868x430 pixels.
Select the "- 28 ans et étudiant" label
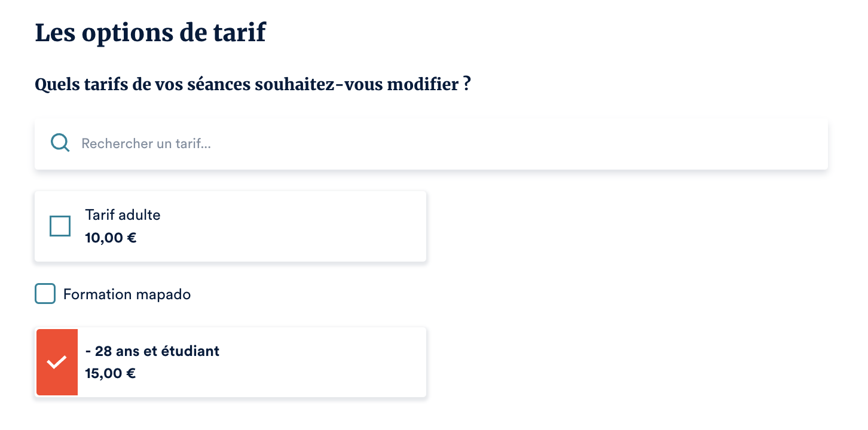point(152,351)
